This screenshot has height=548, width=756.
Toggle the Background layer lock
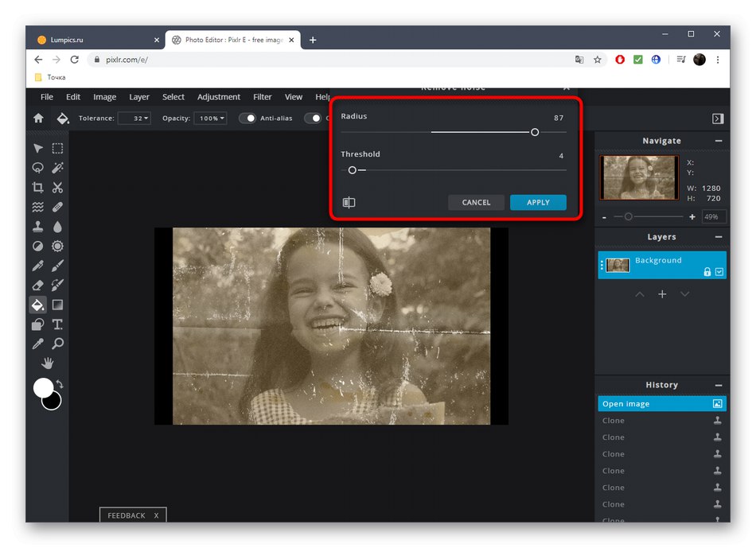pyautogui.click(x=707, y=272)
